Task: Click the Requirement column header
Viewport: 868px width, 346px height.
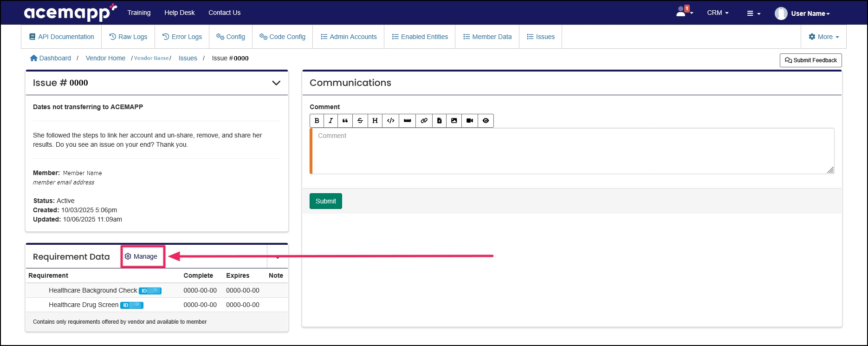Action: pos(48,275)
